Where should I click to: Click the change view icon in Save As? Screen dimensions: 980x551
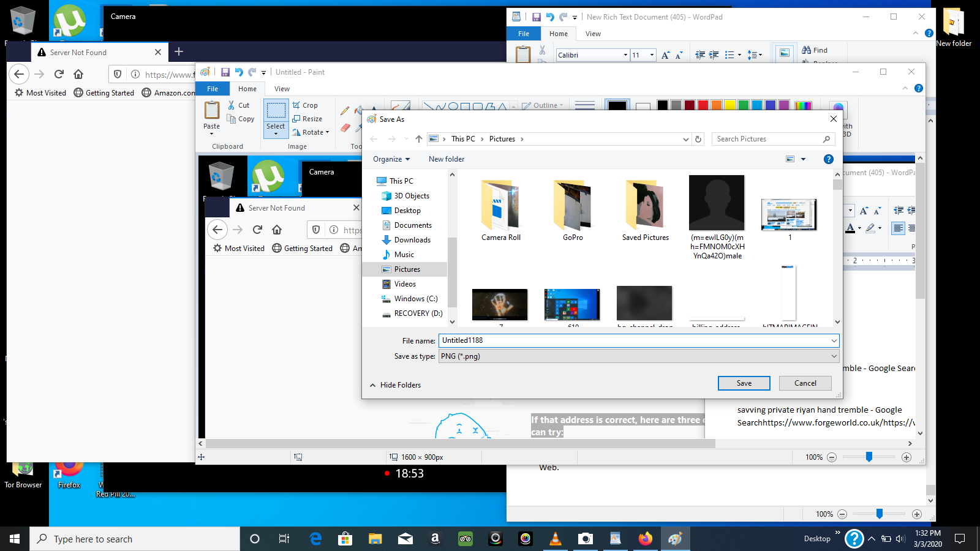(790, 159)
